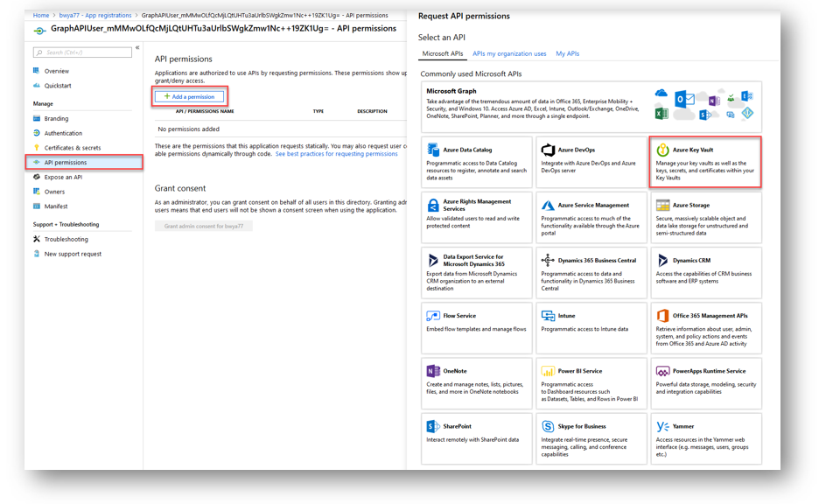Click the Azure Key Vault icon

pos(662,150)
